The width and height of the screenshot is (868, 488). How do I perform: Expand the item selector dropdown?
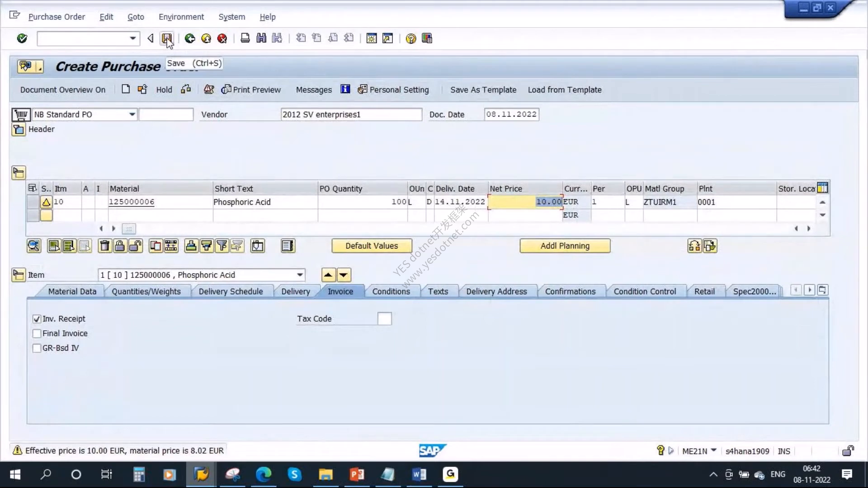(300, 275)
